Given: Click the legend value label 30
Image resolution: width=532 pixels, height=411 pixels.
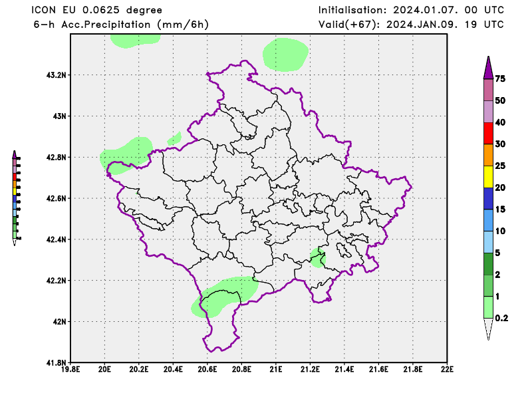Looking at the screenshot, I should tap(500, 144).
